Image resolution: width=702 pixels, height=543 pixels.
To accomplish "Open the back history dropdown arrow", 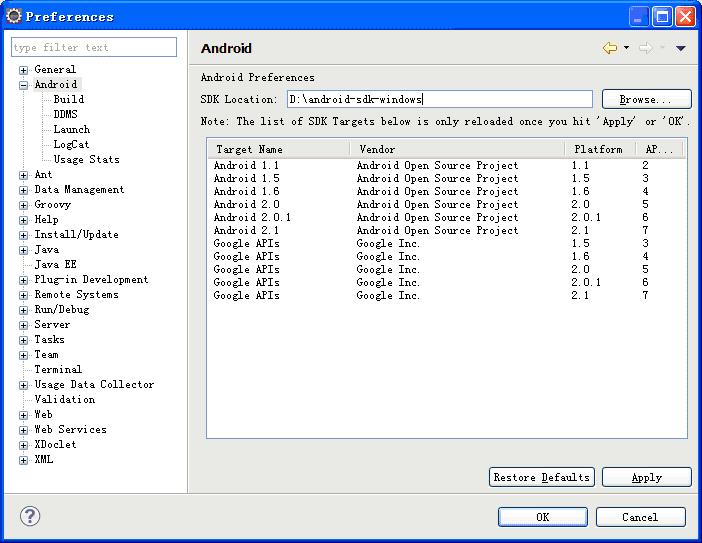I will tap(626, 48).
